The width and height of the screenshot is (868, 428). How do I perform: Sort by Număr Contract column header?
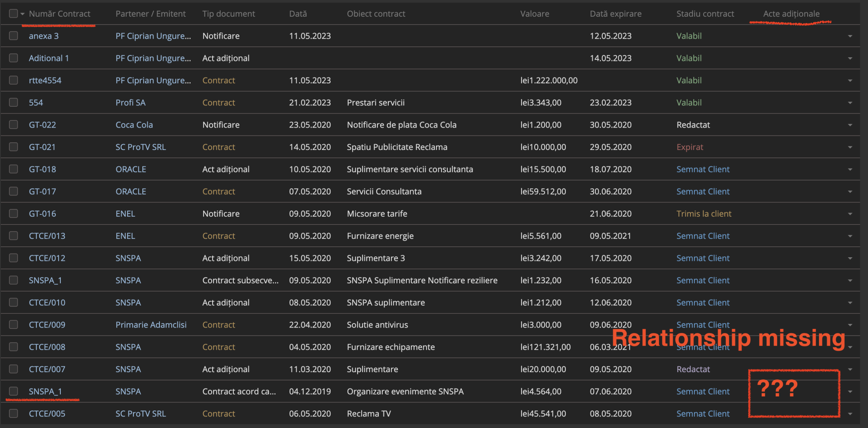59,14
